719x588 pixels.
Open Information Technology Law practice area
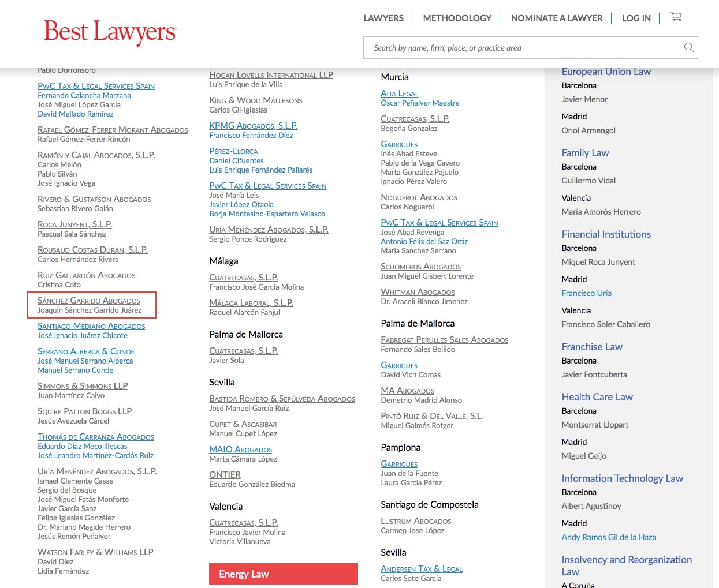tap(623, 478)
